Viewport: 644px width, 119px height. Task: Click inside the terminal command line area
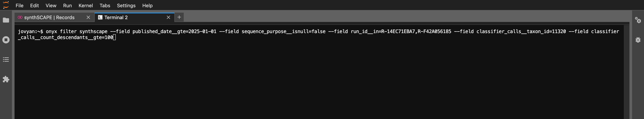point(319,34)
